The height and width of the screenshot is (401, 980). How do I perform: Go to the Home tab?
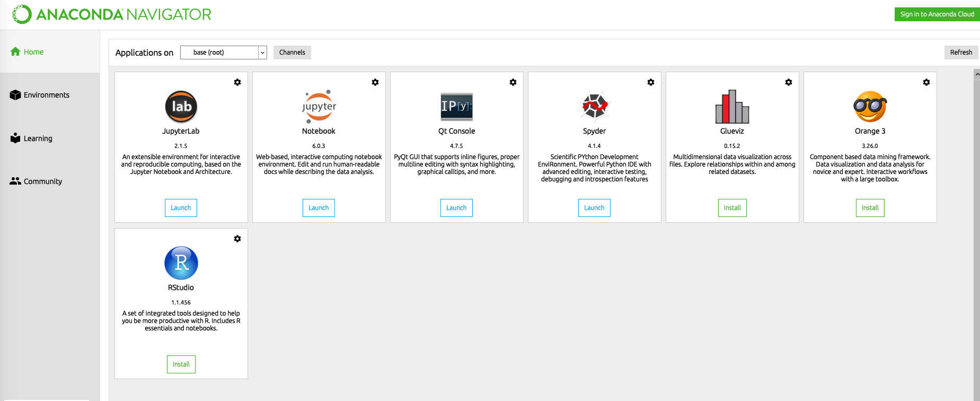[50, 51]
